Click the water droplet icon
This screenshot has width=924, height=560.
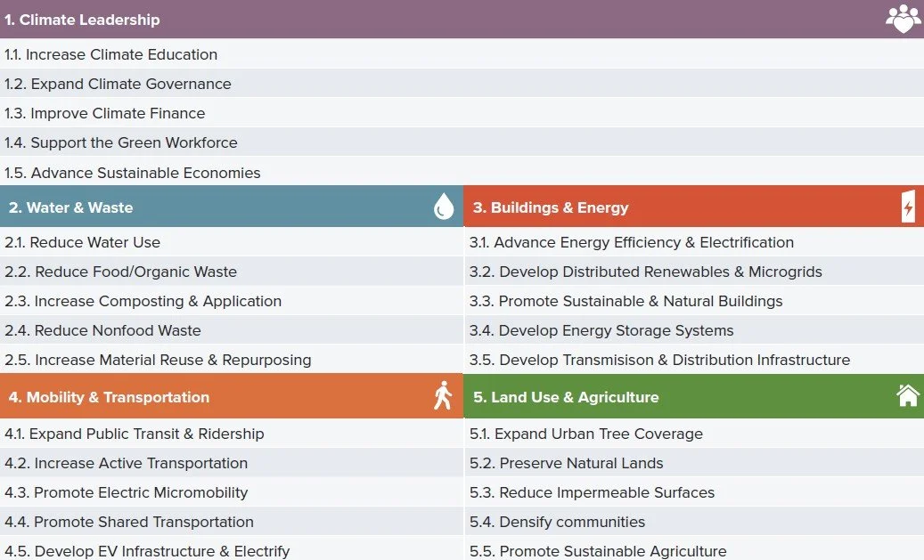click(444, 207)
